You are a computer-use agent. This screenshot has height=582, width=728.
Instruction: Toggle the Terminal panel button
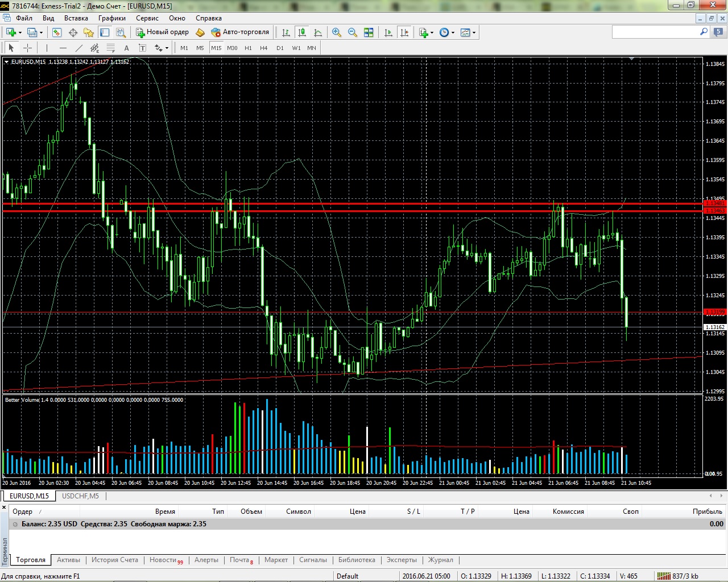105,32
